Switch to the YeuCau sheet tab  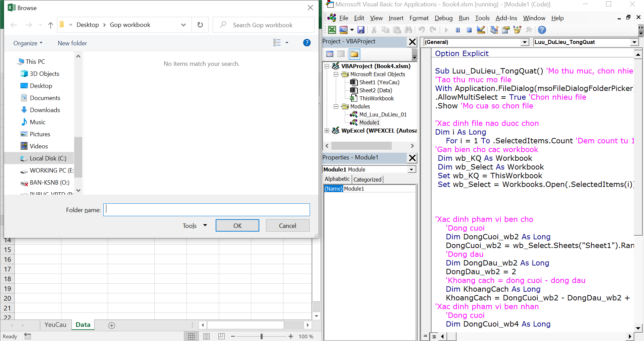pos(55,325)
